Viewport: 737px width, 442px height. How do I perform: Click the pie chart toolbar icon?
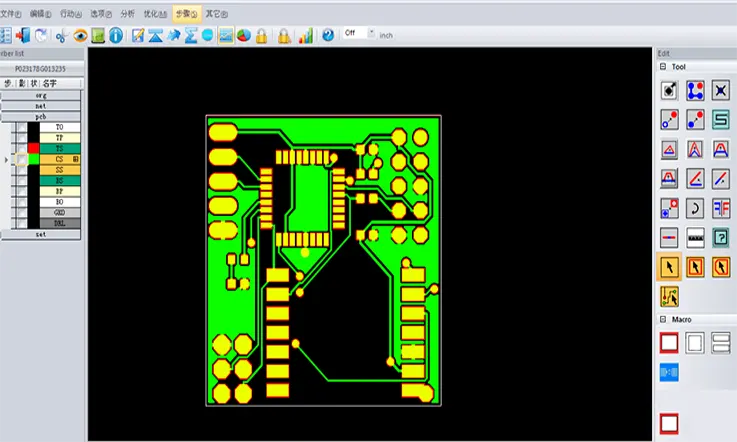click(x=243, y=35)
